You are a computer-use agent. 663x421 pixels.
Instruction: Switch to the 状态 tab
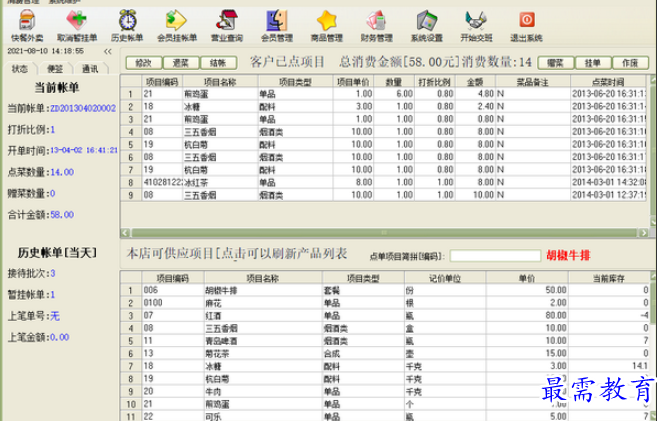pyautogui.click(x=19, y=69)
